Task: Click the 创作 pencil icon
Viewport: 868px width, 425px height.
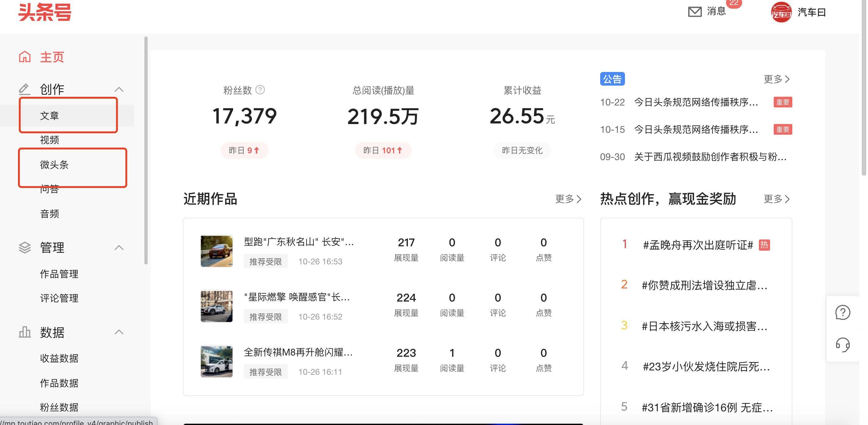Action: click(24, 89)
